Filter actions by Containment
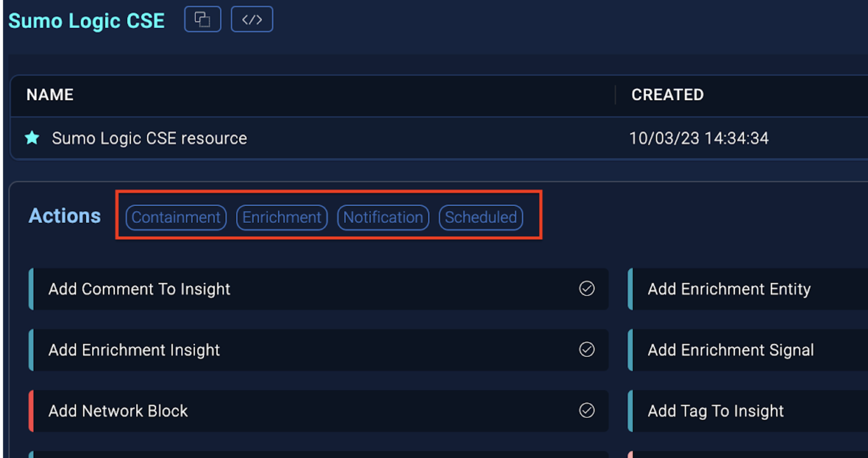 point(176,217)
